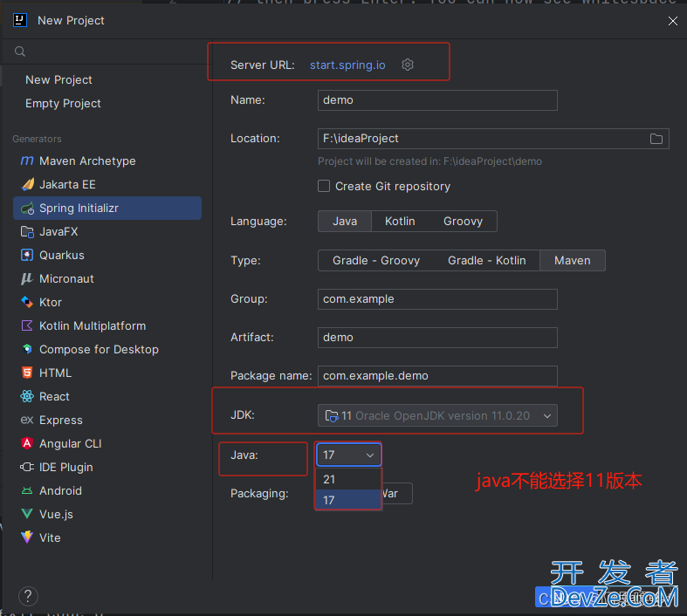Select Kotlin as the language
The height and width of the screenshot is (616, 687).
(400, 222)
